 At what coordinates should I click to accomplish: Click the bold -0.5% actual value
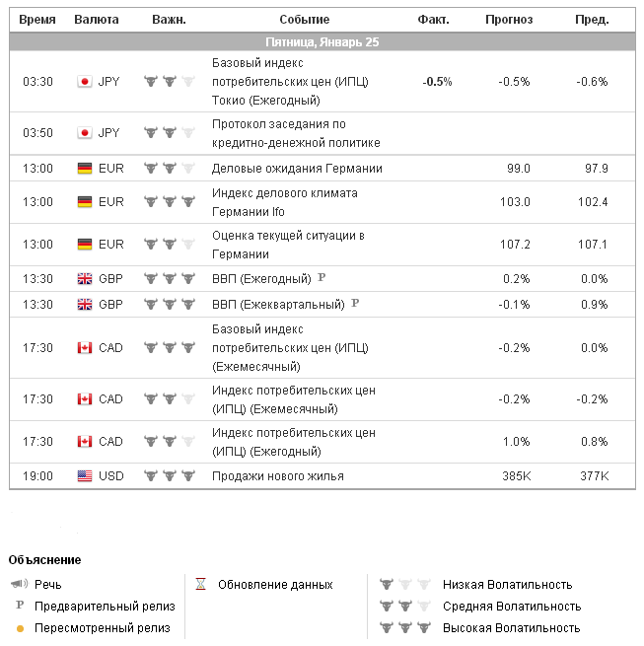(x=437, y=82)
